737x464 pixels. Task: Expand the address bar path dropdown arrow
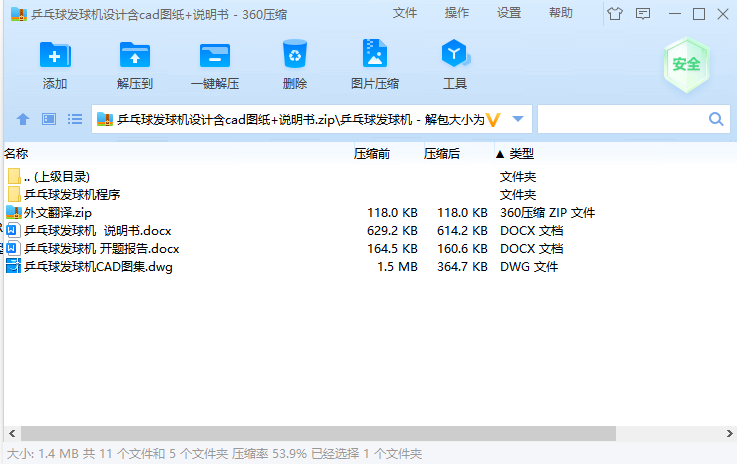pos(518,119)
